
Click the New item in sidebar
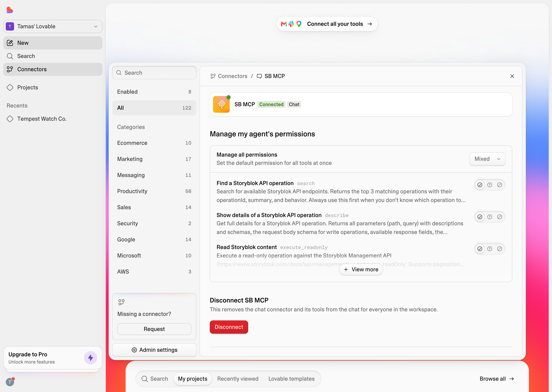[53, 43]
